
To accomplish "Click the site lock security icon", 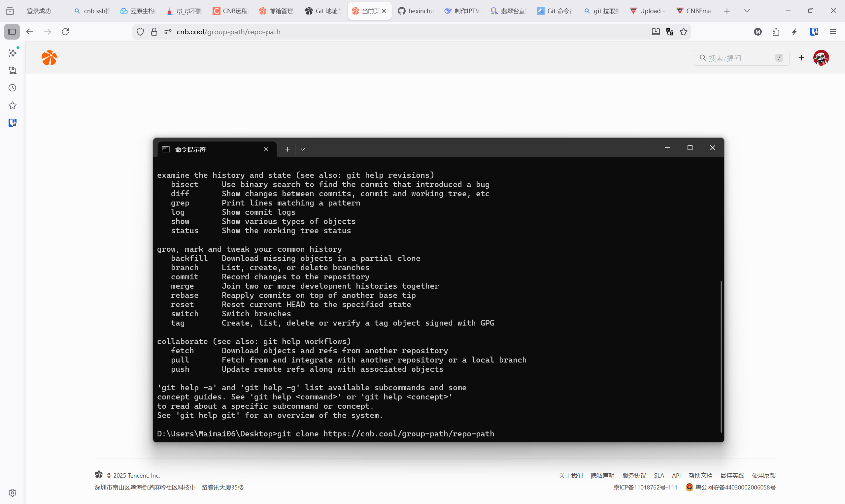I will pyautogui.click(x=154, y=32).
